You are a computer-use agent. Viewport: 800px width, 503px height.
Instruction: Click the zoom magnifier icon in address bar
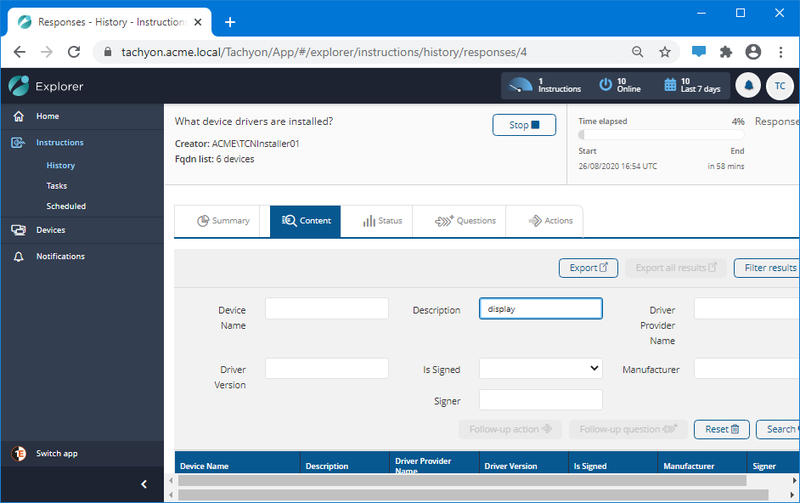(x=637, y=52)
